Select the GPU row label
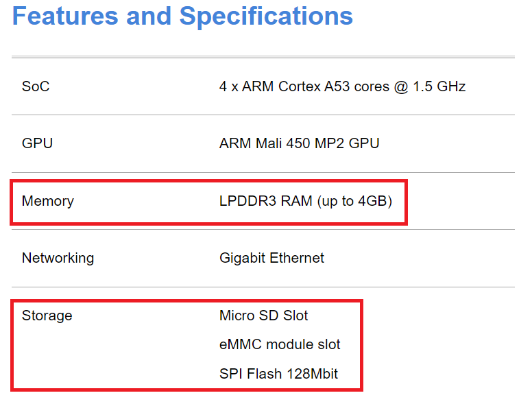Screen dimensions: 532x404 37,143
